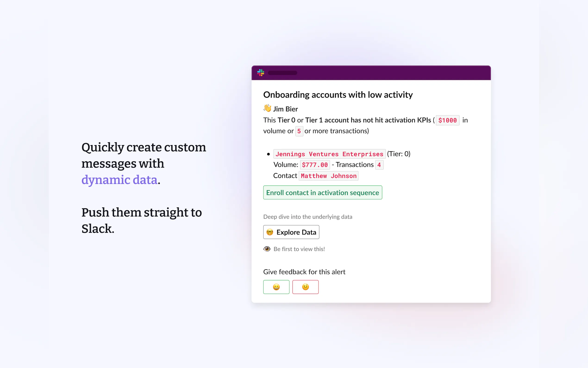Screen dimensions: 588x368
Task: Click the $777.00 volume value
Action: [315, 165]
